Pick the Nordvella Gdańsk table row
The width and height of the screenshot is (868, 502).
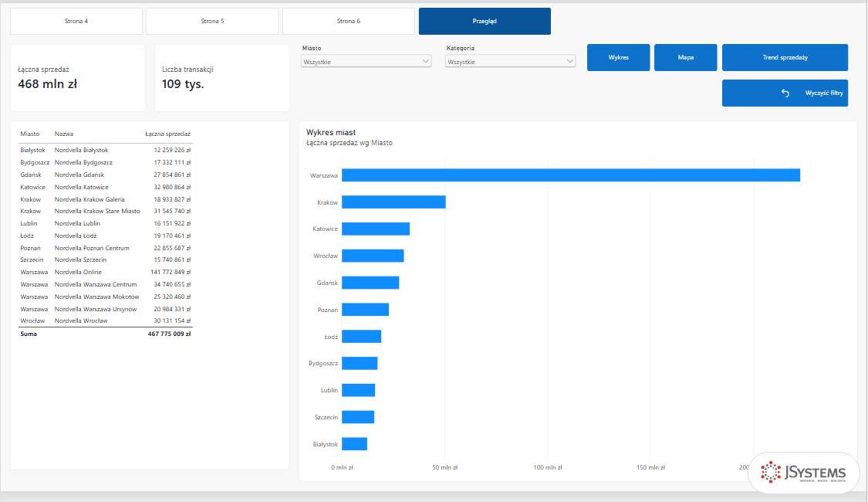tap(105, 175)
